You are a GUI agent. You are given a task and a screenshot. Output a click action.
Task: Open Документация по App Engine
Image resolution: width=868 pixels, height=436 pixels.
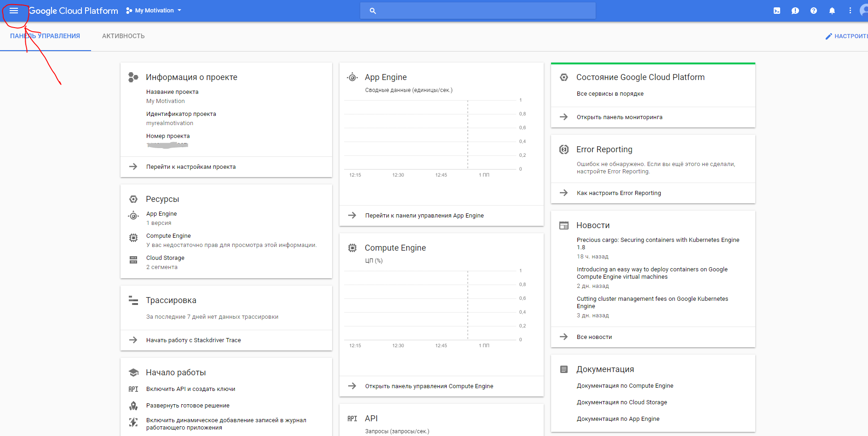click(x=618, y=419)
